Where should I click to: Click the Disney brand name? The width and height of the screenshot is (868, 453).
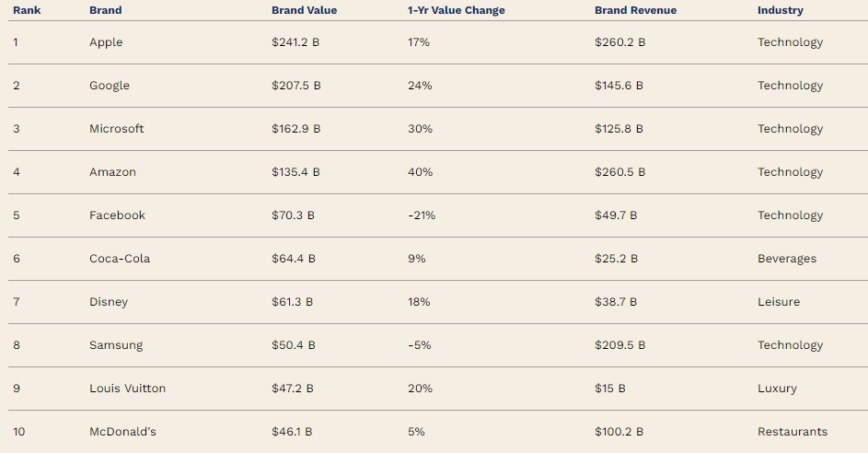(109, 302)
